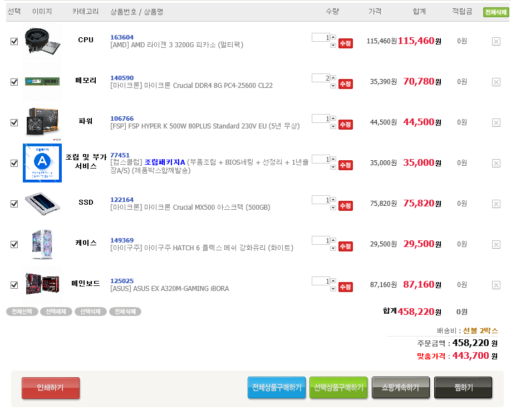Viewport: 511px width, 420px height.
Task: Click the gray 선택해제 pill button
Action: (56, 312)
